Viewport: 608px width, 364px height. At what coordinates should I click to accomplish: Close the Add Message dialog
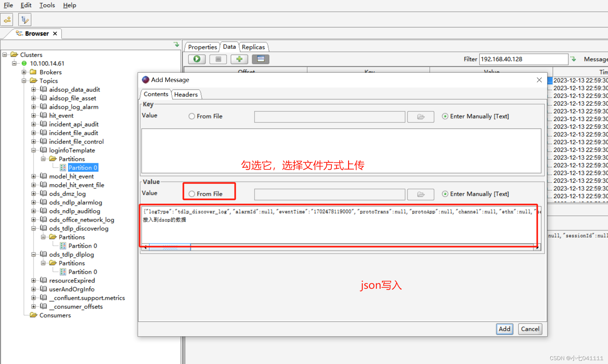539,80
